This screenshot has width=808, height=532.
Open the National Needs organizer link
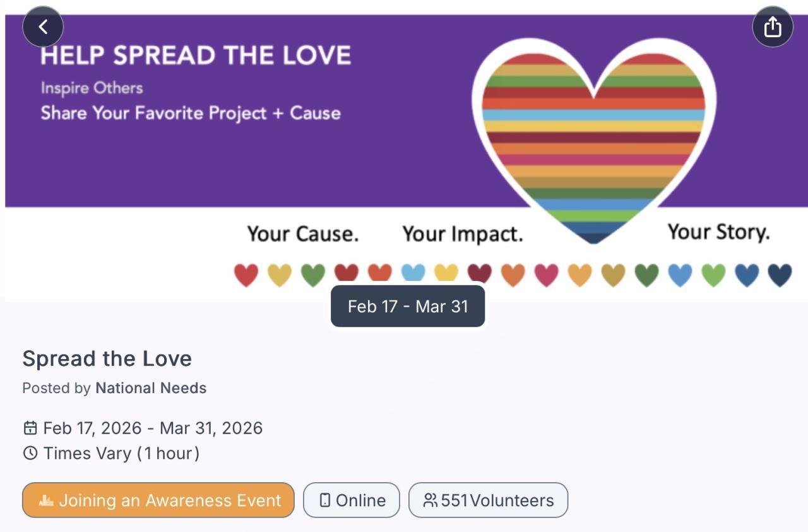click(x=151, y=388)
